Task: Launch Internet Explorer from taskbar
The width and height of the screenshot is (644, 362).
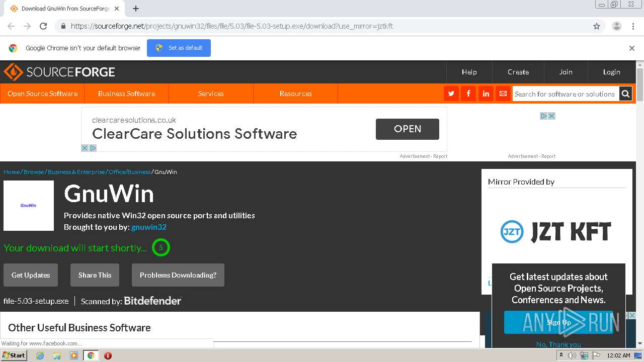Action: pos(40,355)
